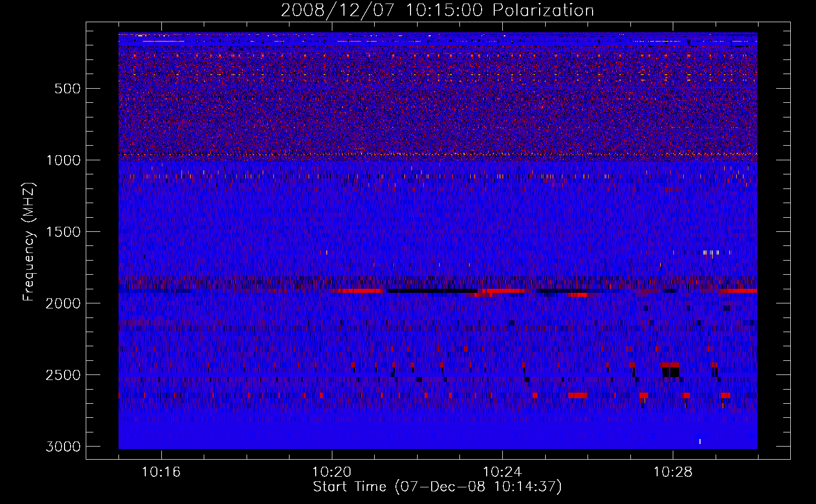816x504 pixels.
Task: Click the 1000 frequency tick label
Action: pyautogui.click(x=64, y=160)
